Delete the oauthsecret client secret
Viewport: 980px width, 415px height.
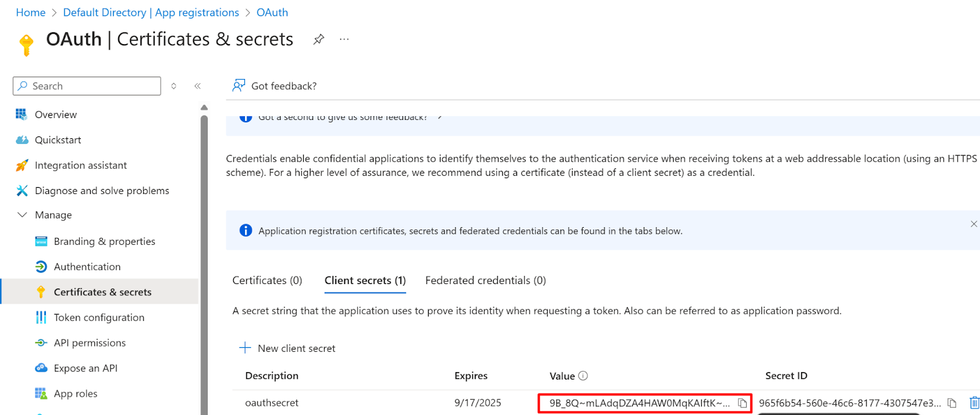[974, 403]
